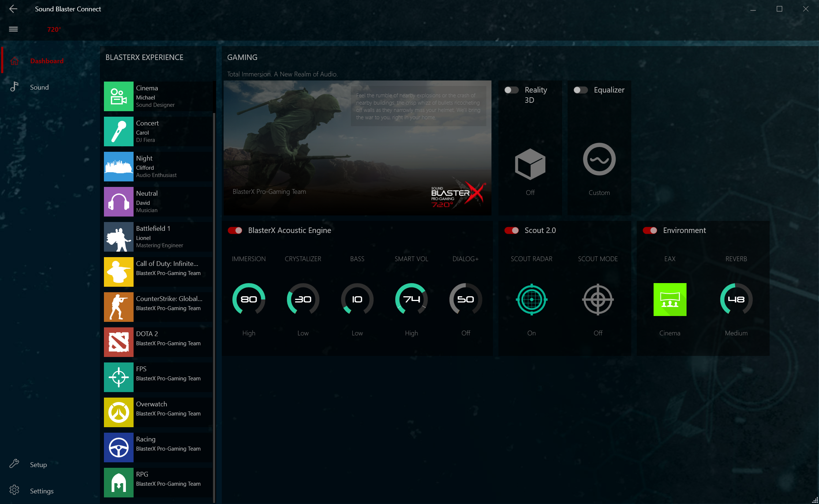Select the Concert microphone icon

pyautogui.click(x=119, y=131)
